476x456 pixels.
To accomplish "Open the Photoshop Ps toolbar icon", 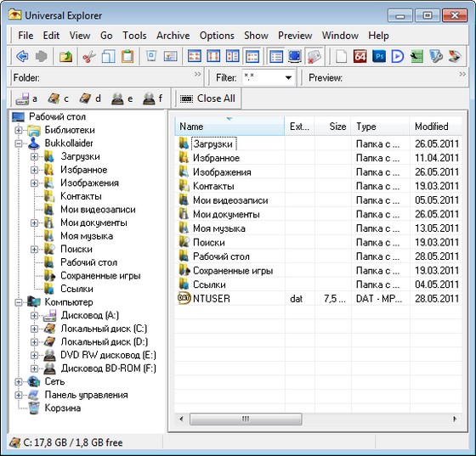I will tap(379, 56).
